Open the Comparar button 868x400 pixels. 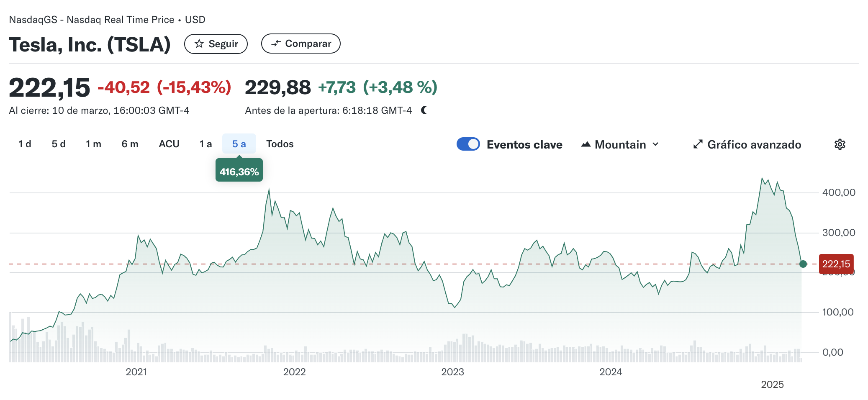pos(301,44)
